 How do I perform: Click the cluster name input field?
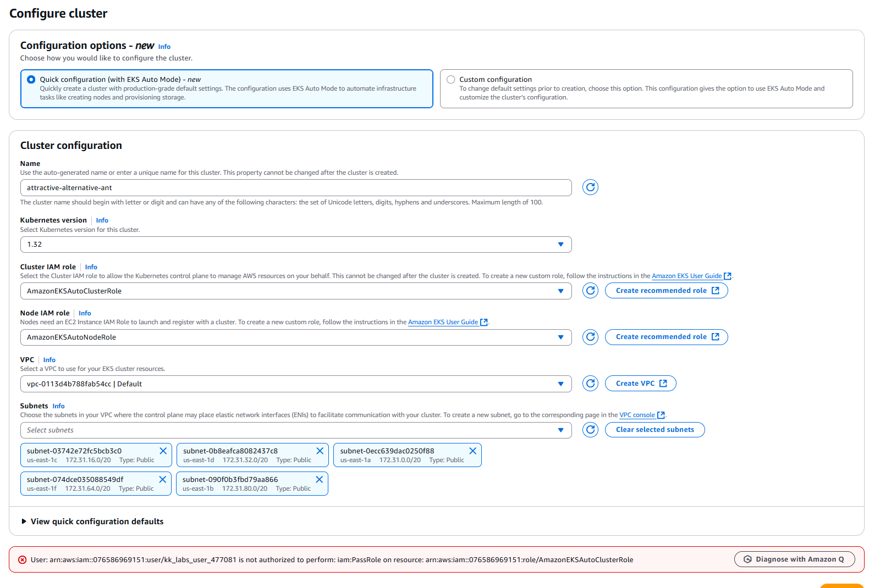coord(296,187)
